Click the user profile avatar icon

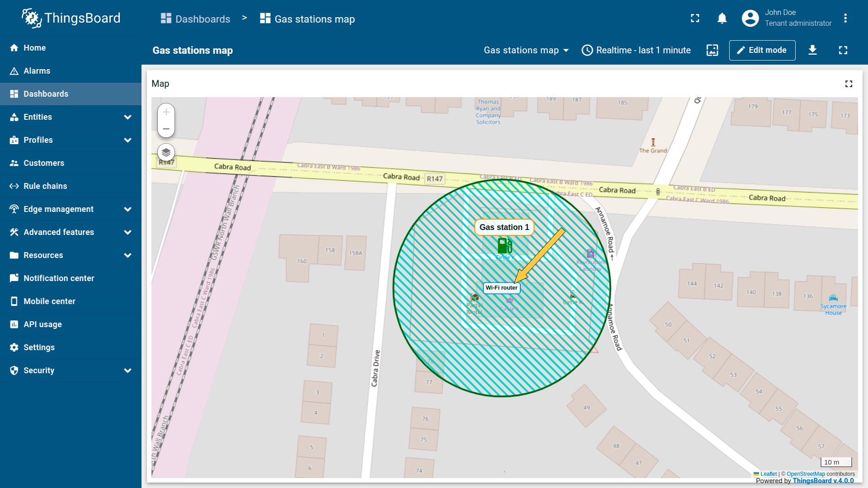coord(750,19)
